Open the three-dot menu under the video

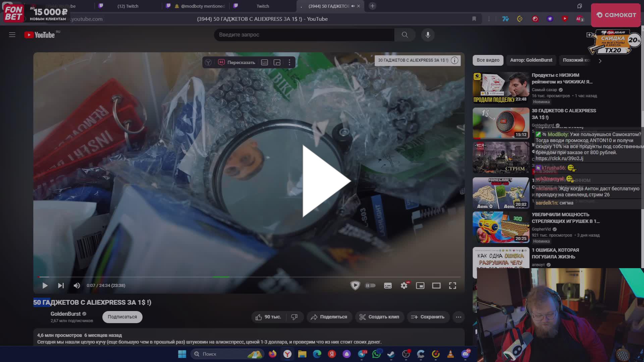coord(459,317)
